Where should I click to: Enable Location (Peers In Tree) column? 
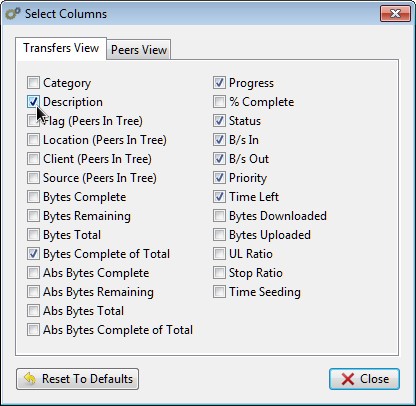33,140
